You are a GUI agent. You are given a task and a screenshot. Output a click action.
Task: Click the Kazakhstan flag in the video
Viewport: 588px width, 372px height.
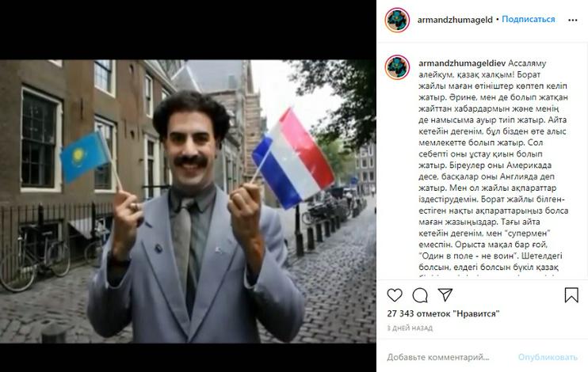(86, 156)
